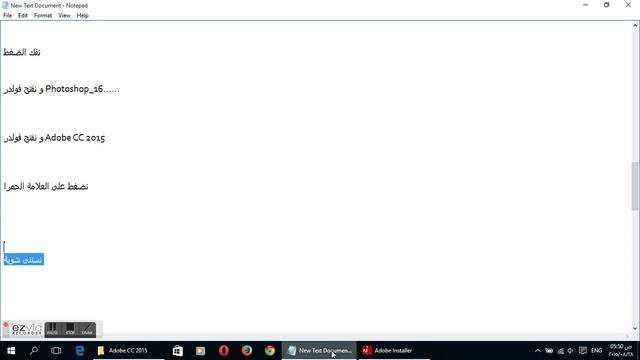Open Action Center notifications icon
The width and height of the screenshot is (640, 360).
coord(583,351)
